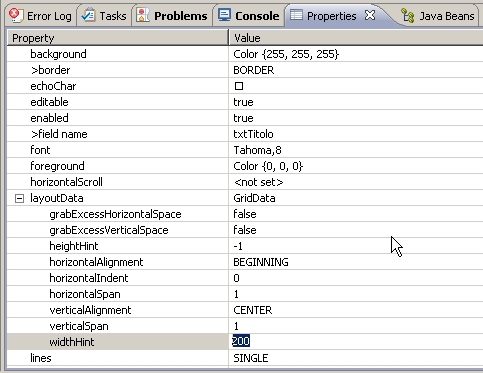The width and height of the screenshot is (483, 373).
Task: Select the echoChar property name
Action: (53, 86)
